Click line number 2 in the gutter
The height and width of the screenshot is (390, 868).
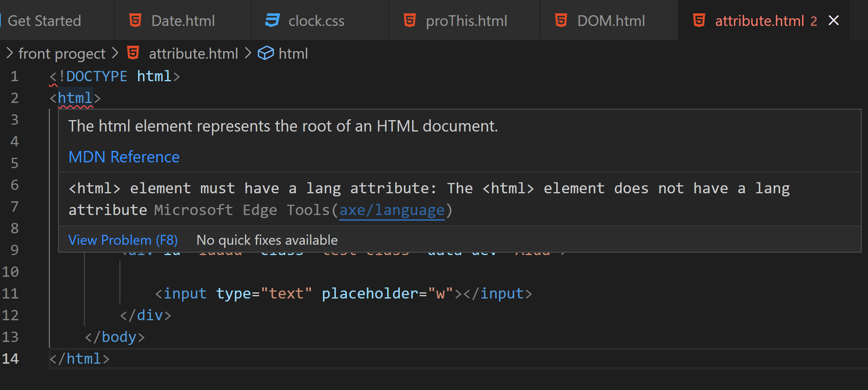pyautogui.click(x=14, y=98)
